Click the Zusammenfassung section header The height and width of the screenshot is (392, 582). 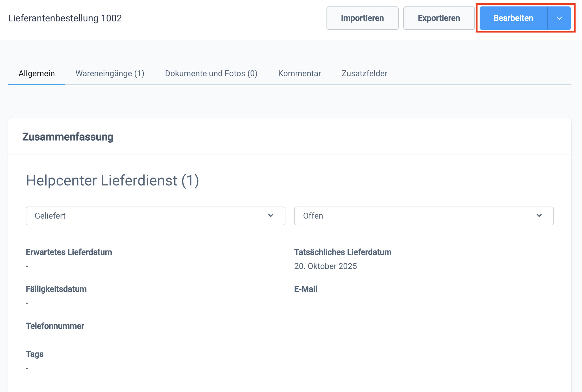coord(68,137)
